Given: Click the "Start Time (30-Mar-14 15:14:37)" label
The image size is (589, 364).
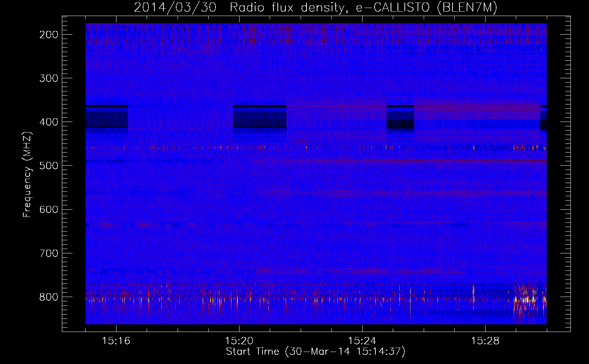Looking at the screenshot, I should tap(315, 352).
